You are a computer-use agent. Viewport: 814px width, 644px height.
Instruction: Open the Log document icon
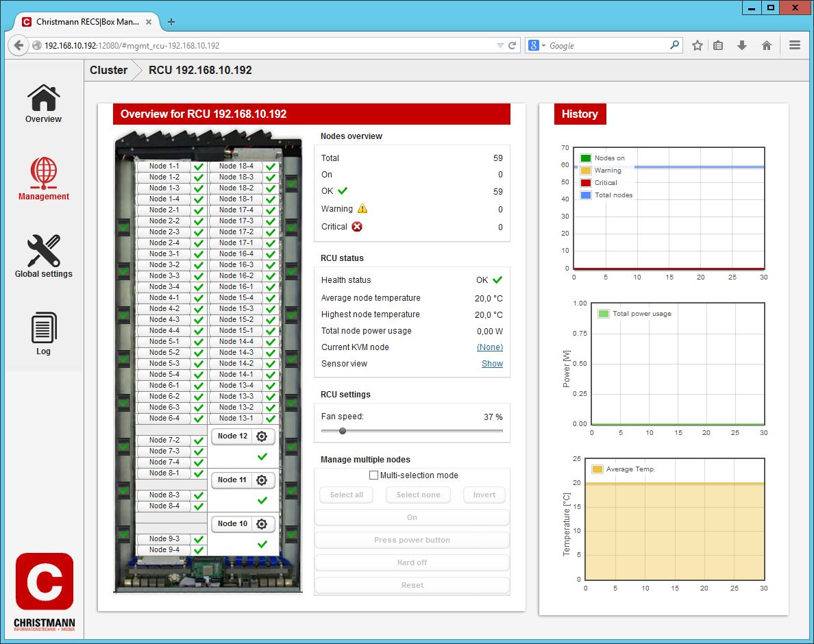point(44,327)
